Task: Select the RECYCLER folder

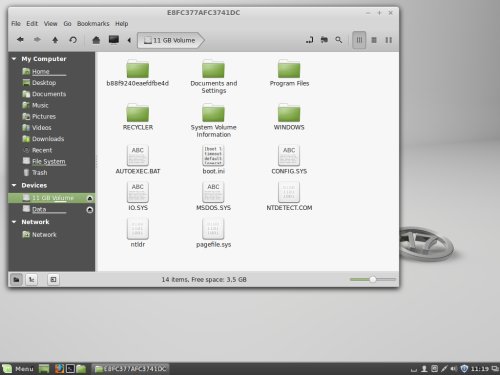Action: (138, 117)
